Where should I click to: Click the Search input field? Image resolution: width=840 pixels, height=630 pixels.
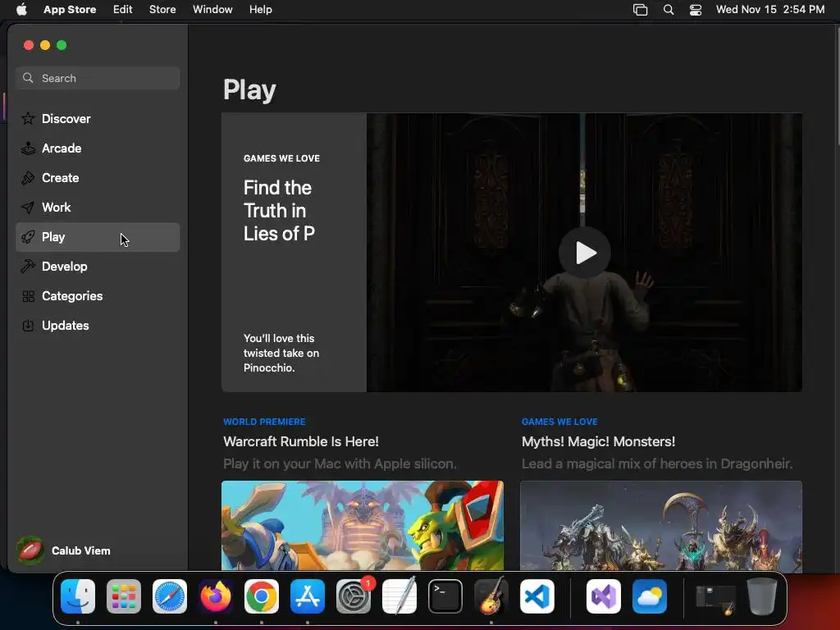pos(98,78)
